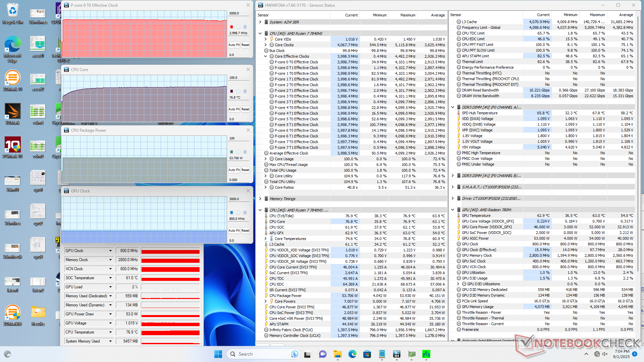Viewport: 644px width, 362px height.
Task: Open the GPU-Z graphics card taskbar icon
Action: pos(412,354)
